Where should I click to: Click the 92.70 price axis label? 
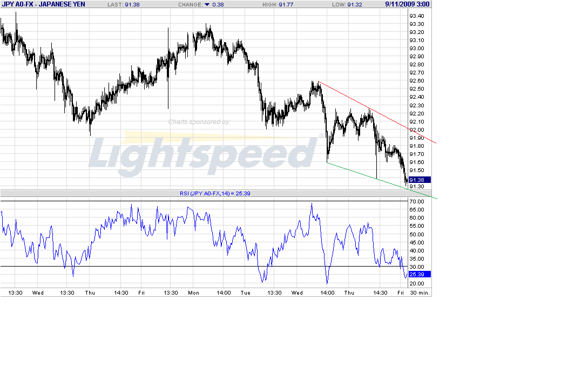[417, 73]
